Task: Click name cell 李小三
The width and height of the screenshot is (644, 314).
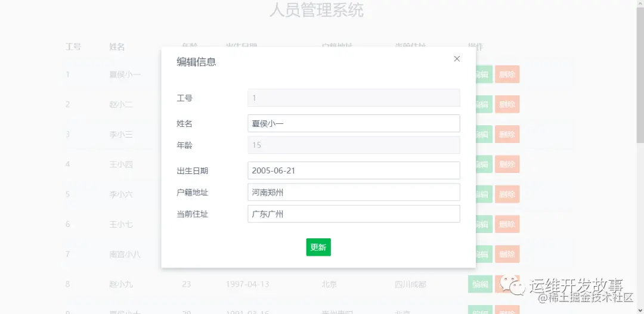Action: pos(121,134)
